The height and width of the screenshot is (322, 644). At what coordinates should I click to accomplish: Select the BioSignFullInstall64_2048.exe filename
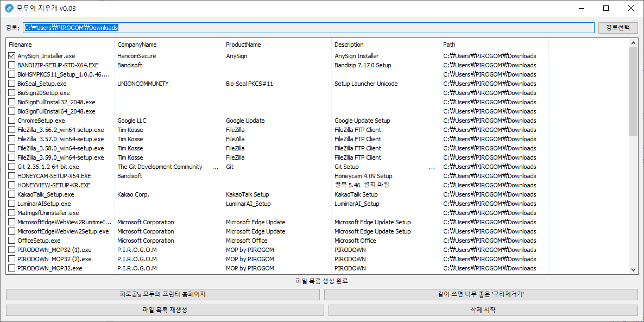coord(56,111)
